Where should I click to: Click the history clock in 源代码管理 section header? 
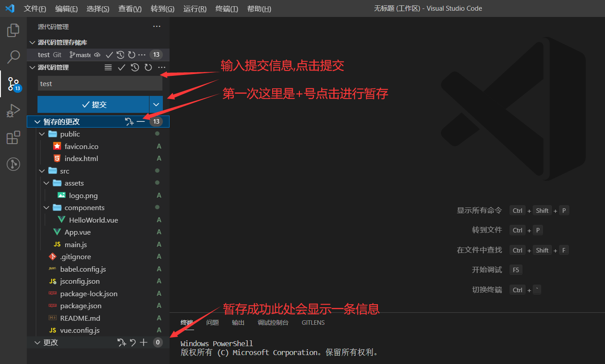[x=135, y=67]
